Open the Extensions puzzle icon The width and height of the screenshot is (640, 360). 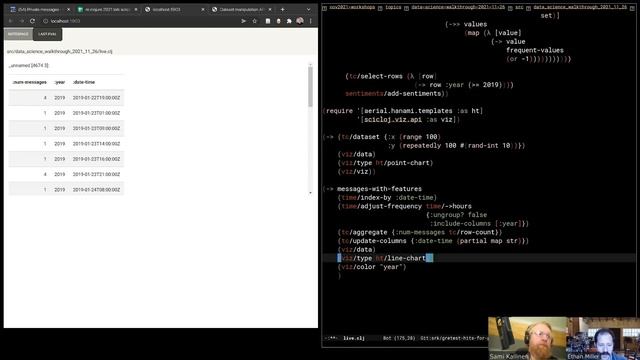pyautogui.click(x=289, y=21)
